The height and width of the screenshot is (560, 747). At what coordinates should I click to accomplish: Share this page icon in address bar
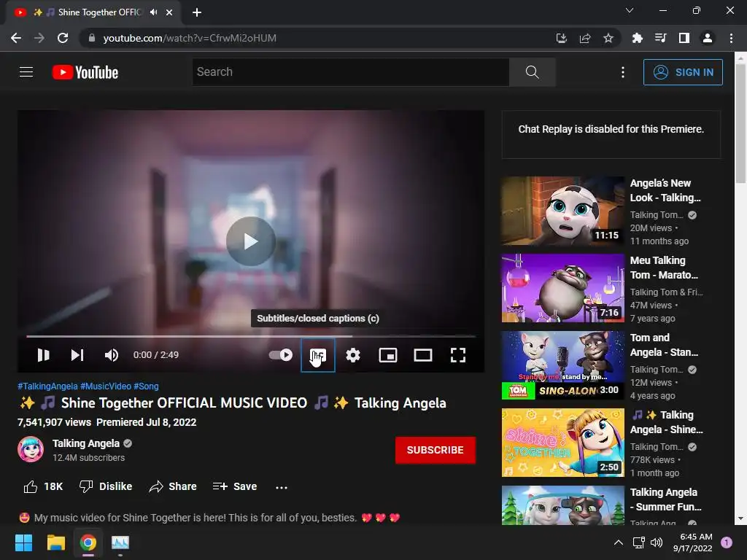(x=585, y=38)
